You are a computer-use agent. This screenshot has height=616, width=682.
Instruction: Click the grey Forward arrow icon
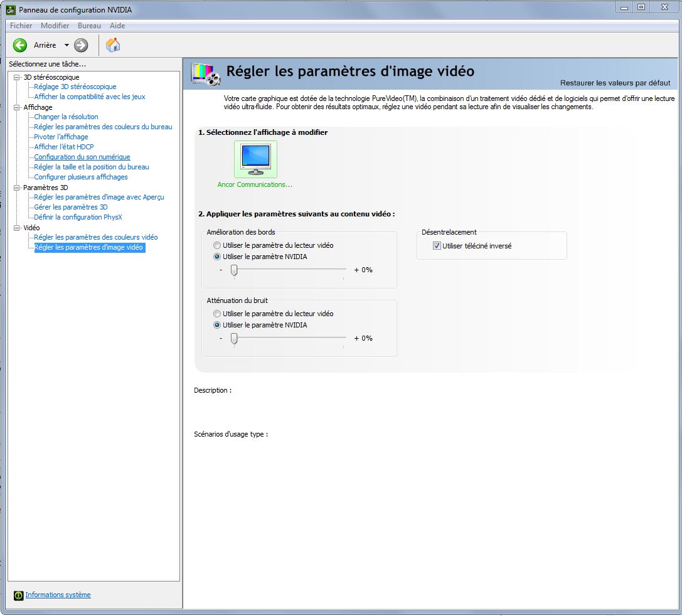tap(81, 45)
